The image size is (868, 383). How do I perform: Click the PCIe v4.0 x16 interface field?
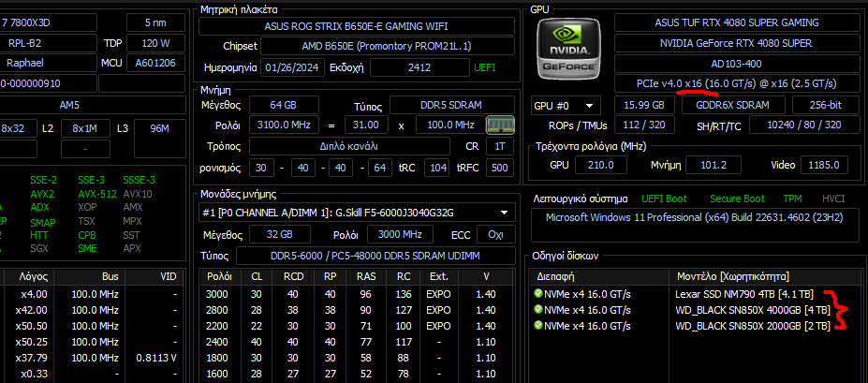(737, 83)
